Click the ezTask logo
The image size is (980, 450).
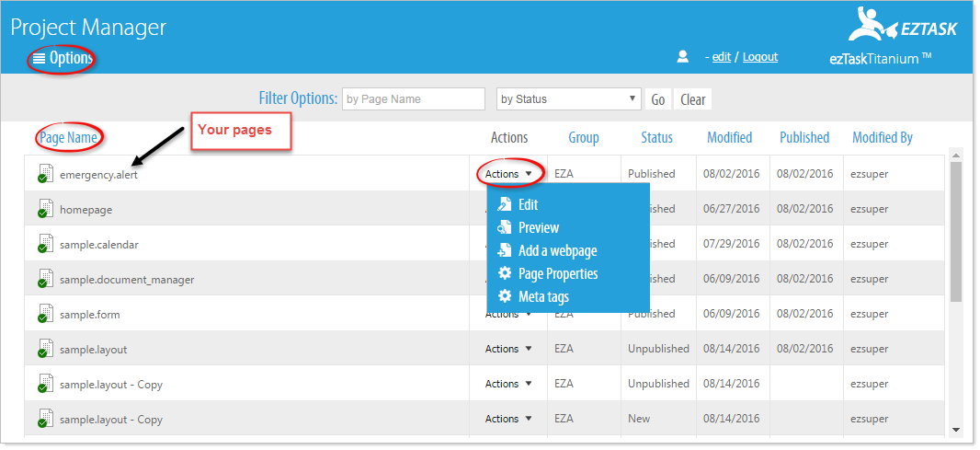[903, 25]
